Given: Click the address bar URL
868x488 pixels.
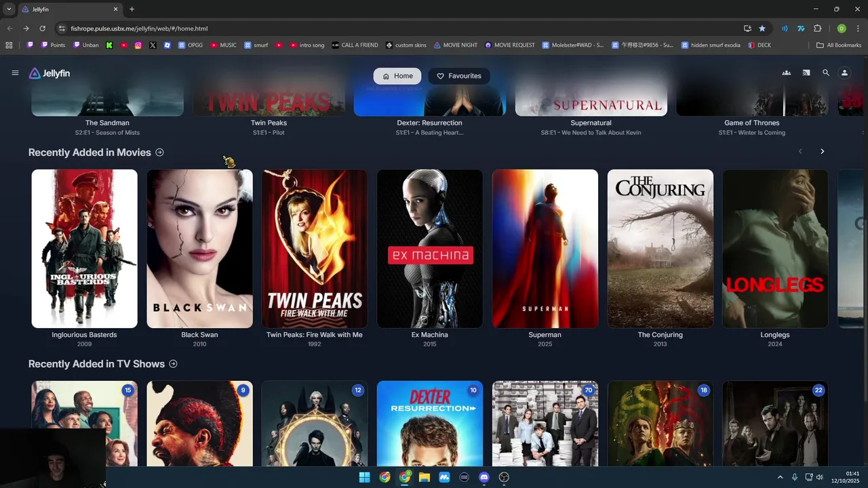Looking at the screenshot, I should click(139, 28).
